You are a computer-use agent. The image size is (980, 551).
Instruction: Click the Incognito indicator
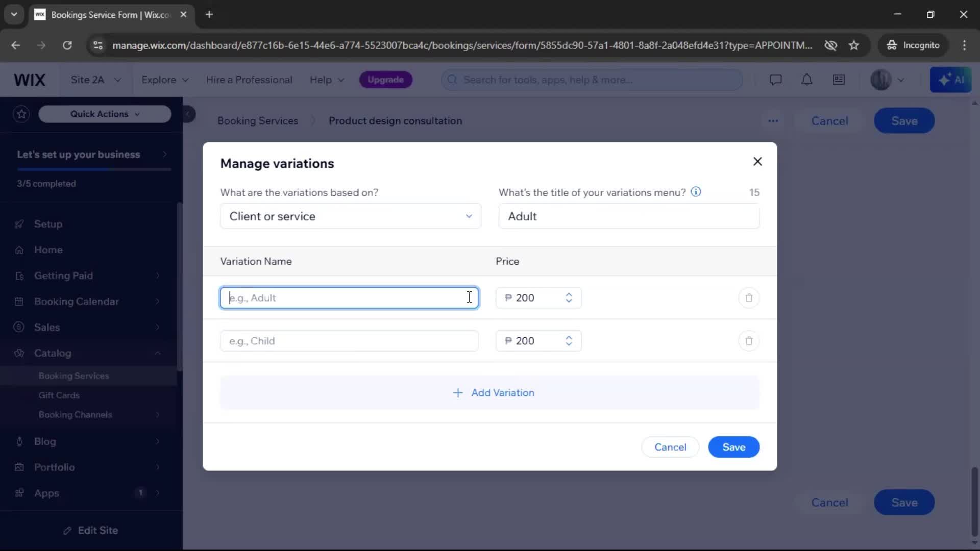[x=913, y=45]
